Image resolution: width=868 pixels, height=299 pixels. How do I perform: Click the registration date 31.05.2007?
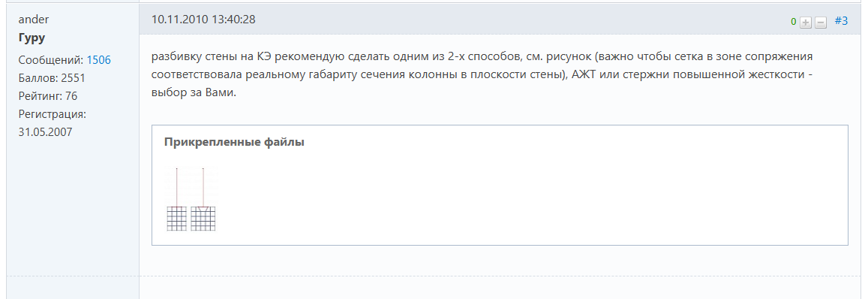pyautogui.click(x=46, y=132)
